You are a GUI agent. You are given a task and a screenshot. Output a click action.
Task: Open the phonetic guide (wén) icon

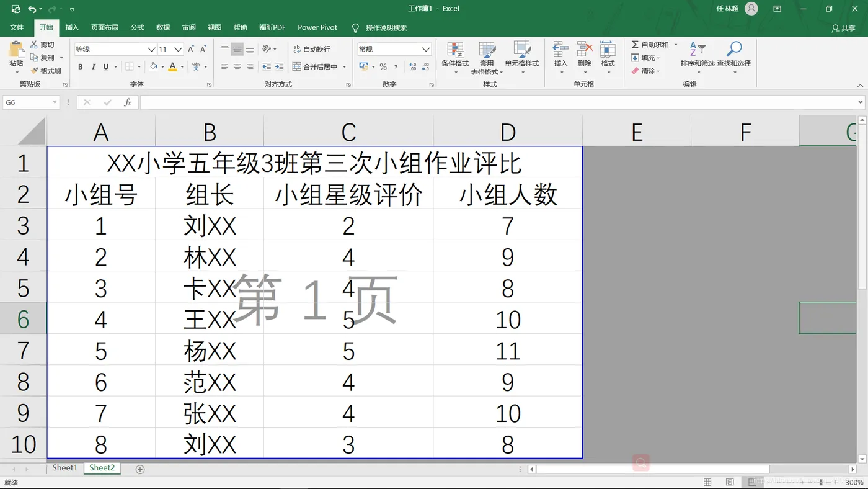tap(196, 67)
